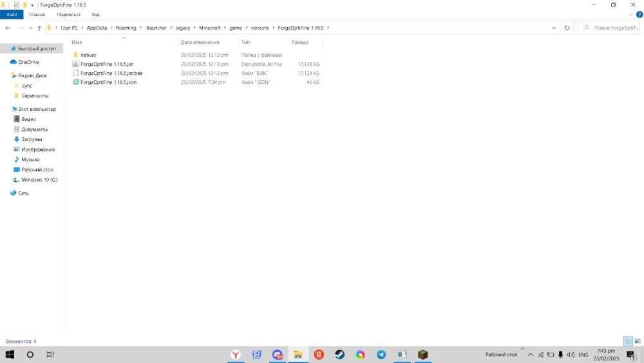644x363 pixels.
Task: Sort files by Имя column
Action: point(77,43)
